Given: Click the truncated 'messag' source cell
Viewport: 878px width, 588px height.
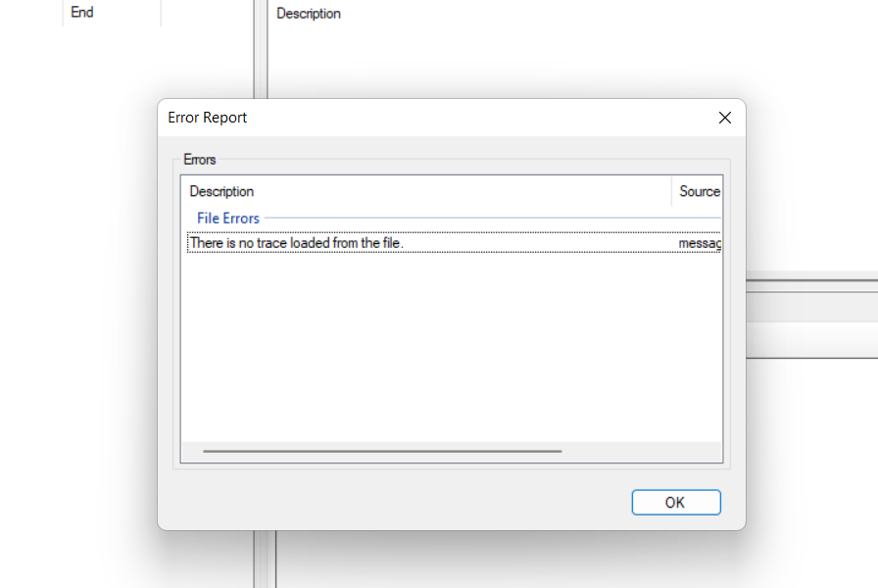Looking at the screenshot, I should [698, 242].
